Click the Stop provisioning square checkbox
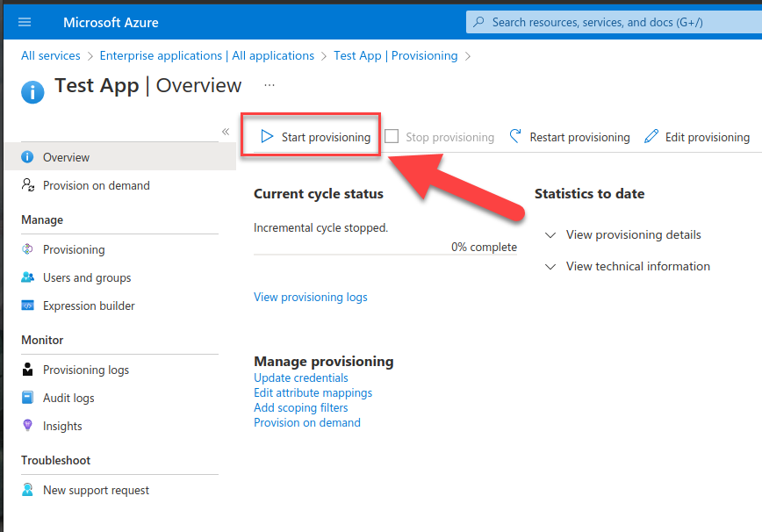Image resolution: width=762 pixels, height=532 pixels. click(392, 137)
